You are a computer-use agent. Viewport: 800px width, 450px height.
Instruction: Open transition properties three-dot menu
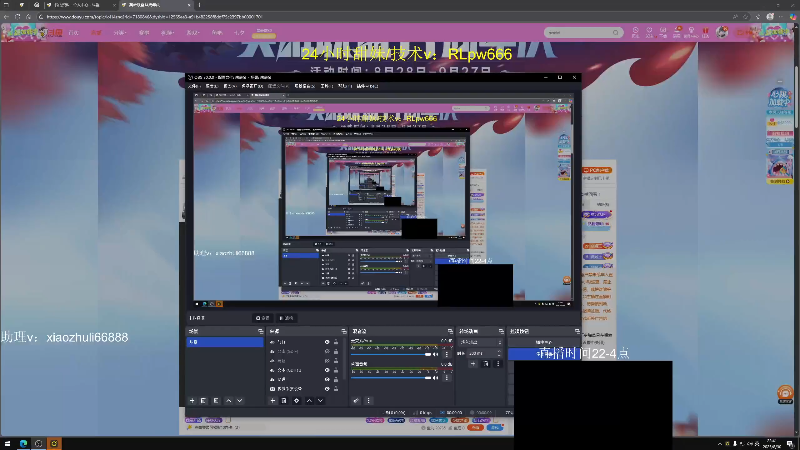tap(498, 364)
